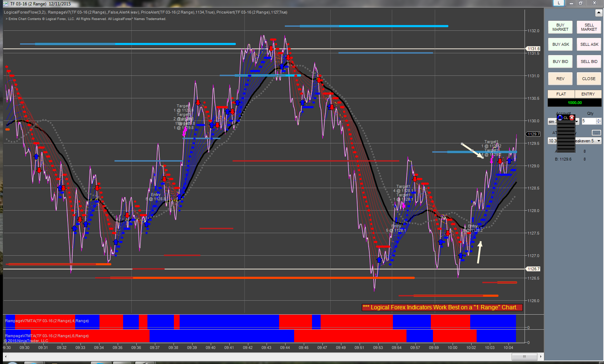Image resolution: width=604 pixels, height=364 pixels.
Task: Reverse position with the REV button
Action: [x=560, y=79]
